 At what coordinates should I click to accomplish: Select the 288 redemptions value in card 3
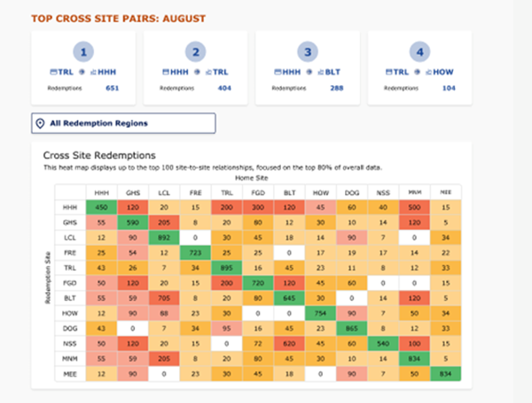[x=337, y=89]
